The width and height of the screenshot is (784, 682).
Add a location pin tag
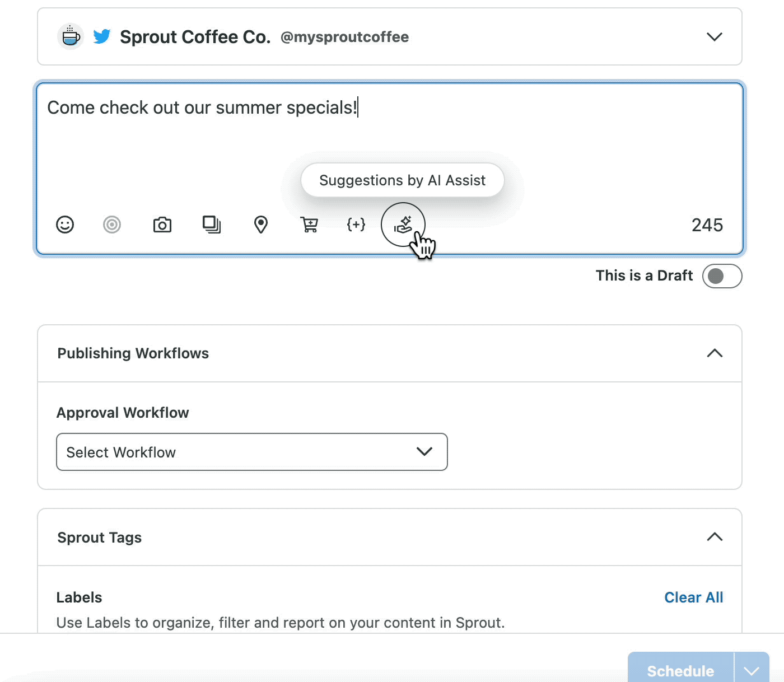[x=261, y=225]
